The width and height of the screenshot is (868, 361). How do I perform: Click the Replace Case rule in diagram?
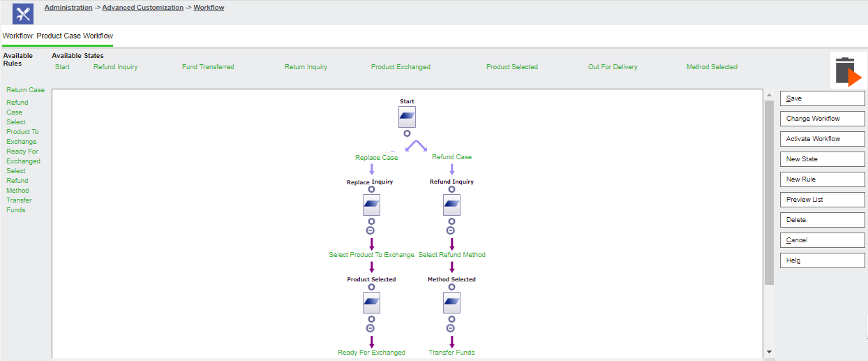coord(377,158)
